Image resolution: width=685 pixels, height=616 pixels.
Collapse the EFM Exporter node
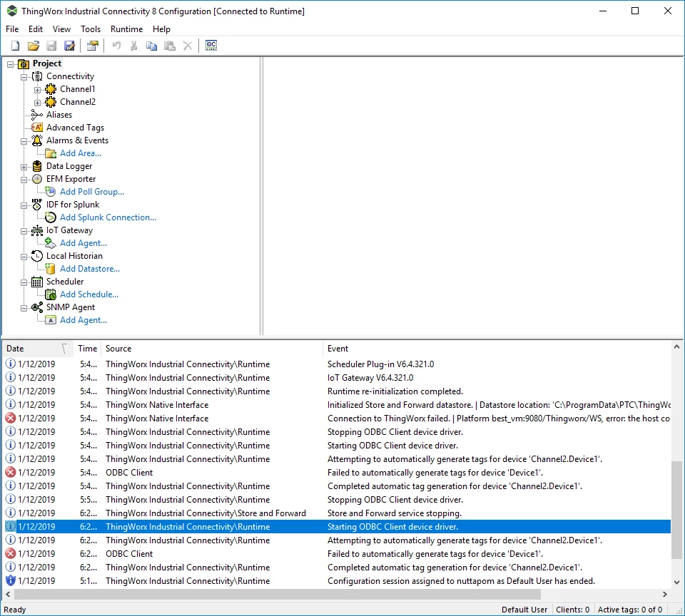click(24, 180)
